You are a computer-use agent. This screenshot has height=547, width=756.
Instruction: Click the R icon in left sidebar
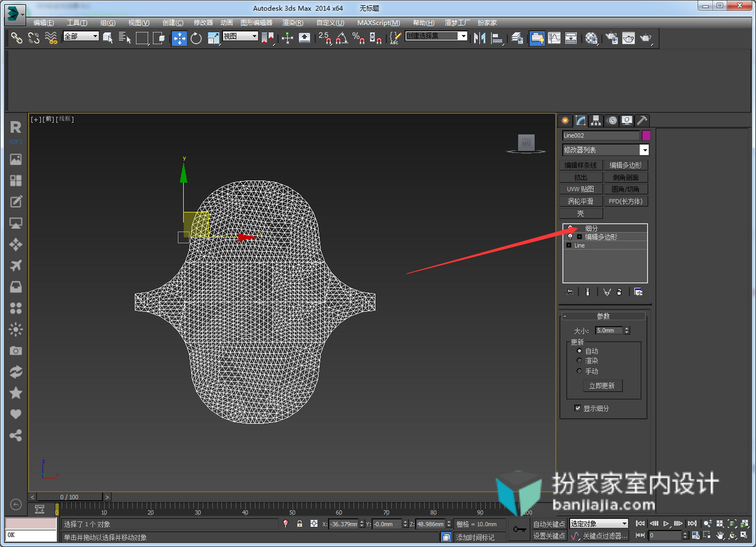[x=16, y=128]
